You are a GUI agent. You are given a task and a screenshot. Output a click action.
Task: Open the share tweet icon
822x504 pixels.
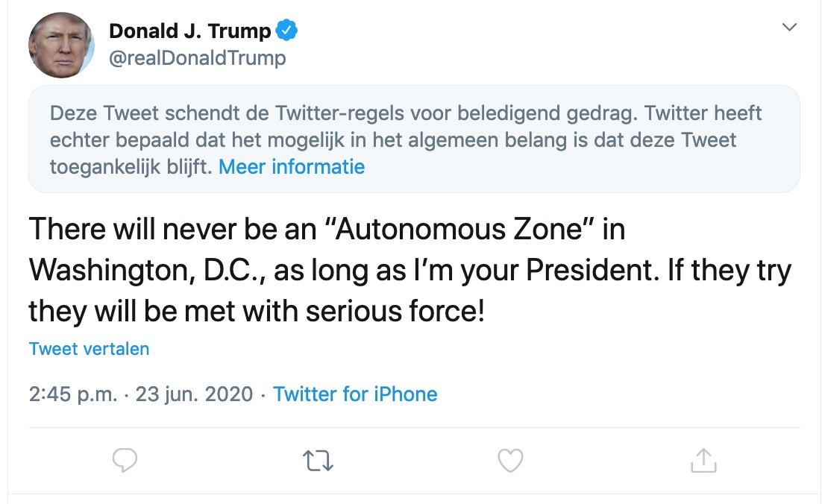tap(703, 461)
